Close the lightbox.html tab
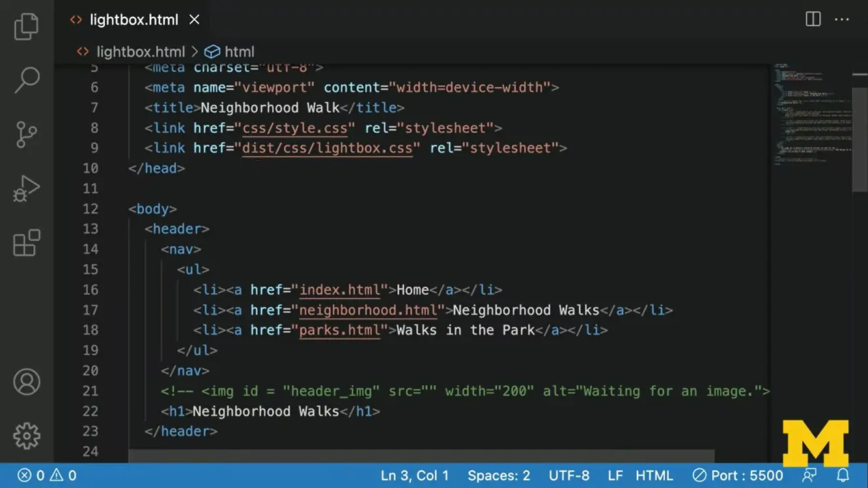 pyautogui.click(x=194, y=20)
